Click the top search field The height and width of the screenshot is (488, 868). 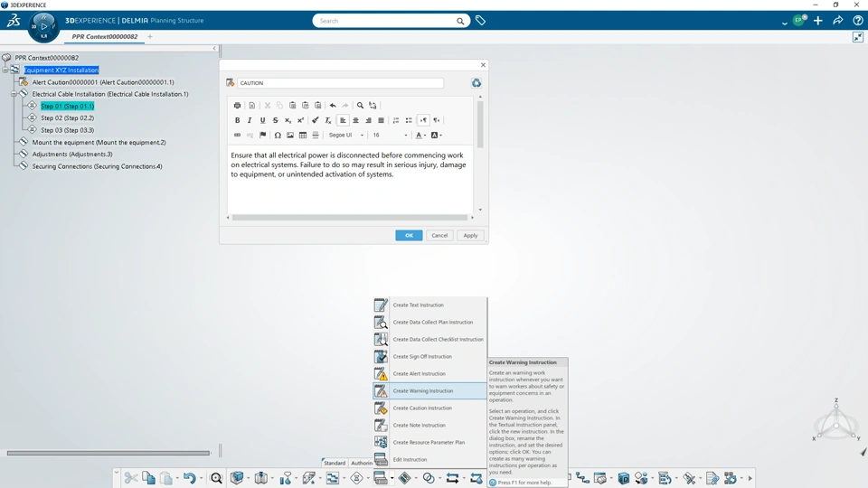(386, 21)
